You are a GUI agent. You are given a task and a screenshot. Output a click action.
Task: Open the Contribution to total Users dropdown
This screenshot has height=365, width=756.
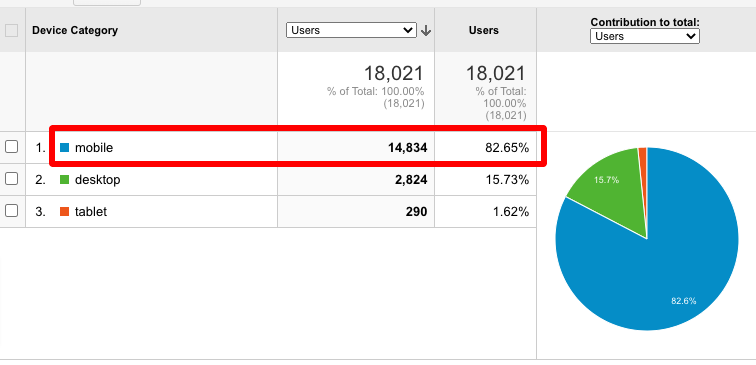click(x=645, y=36)
